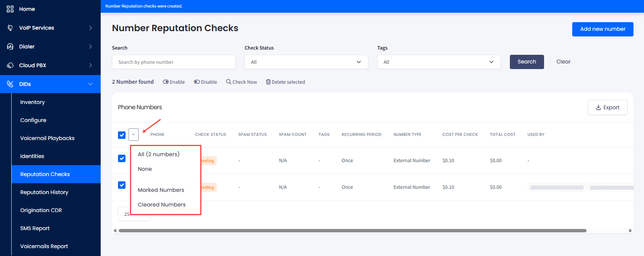Click the Disable action link

click(206, 82)
